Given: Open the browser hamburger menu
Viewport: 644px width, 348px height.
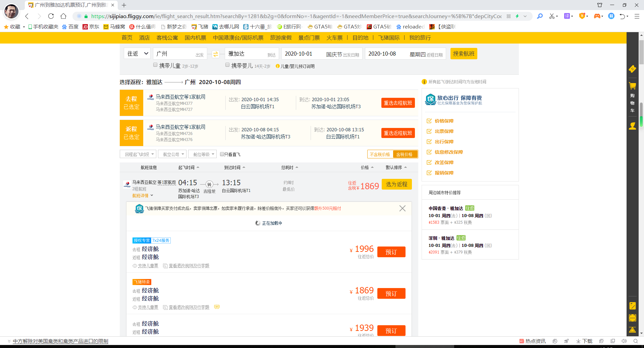Looking at the screenshot, I should pos(637,16).
